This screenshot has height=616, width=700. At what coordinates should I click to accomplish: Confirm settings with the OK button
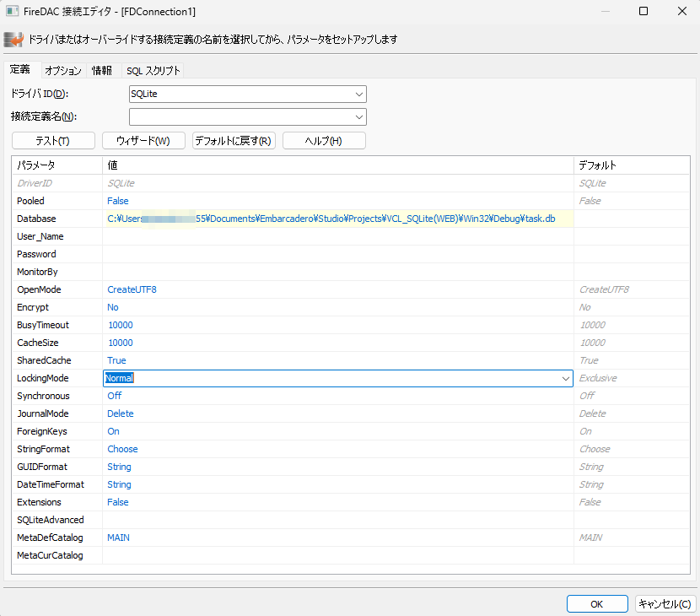tap(596, 603)
